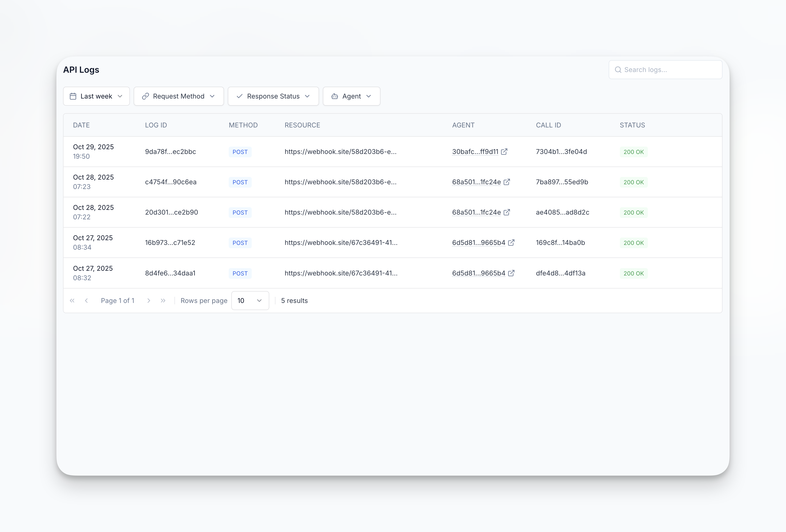
Task: Change rows per page from 10
Action: click(250, 301)
